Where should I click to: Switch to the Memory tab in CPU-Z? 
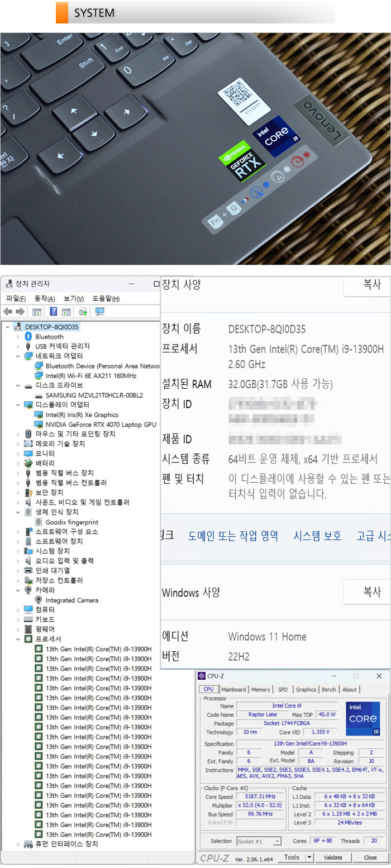tap(260, 690)
